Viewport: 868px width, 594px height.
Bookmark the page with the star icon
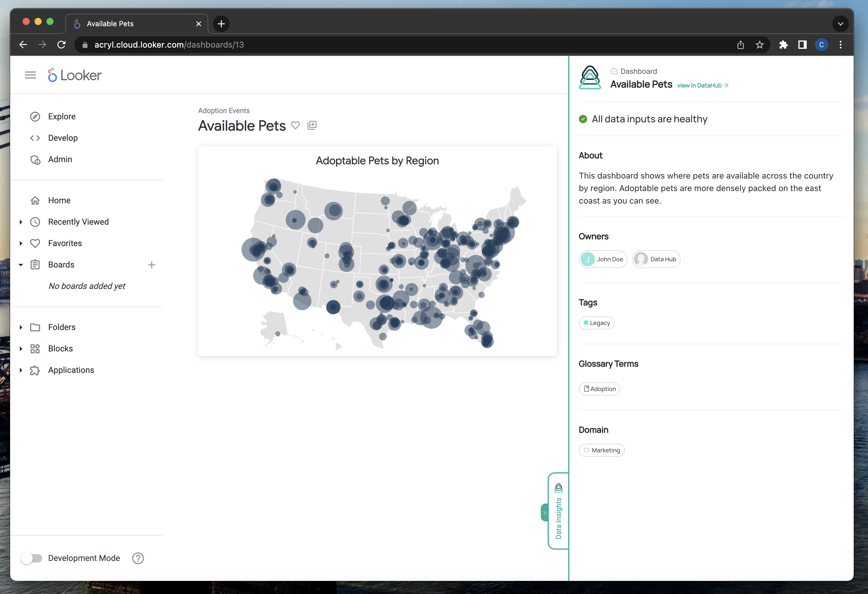point(760,45)
